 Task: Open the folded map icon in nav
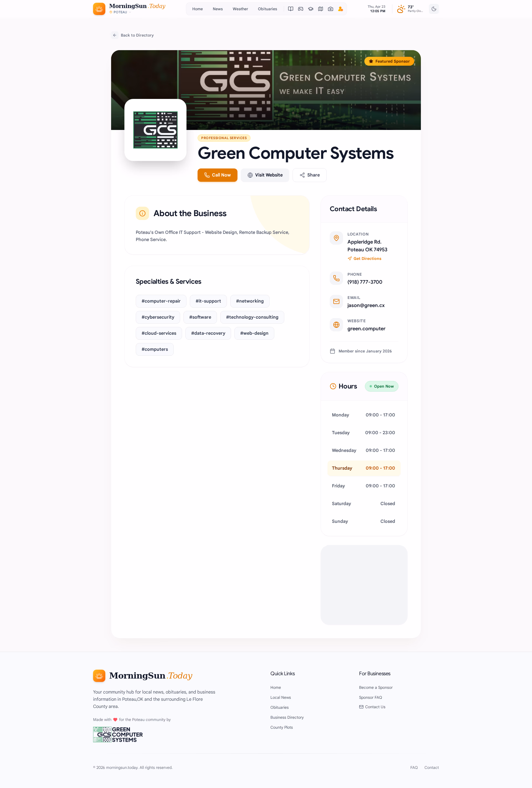click(x=320, y=9)
